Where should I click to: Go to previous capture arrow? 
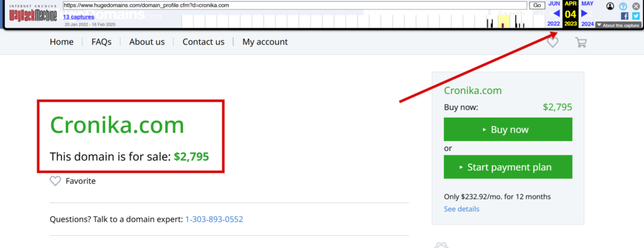557,14
